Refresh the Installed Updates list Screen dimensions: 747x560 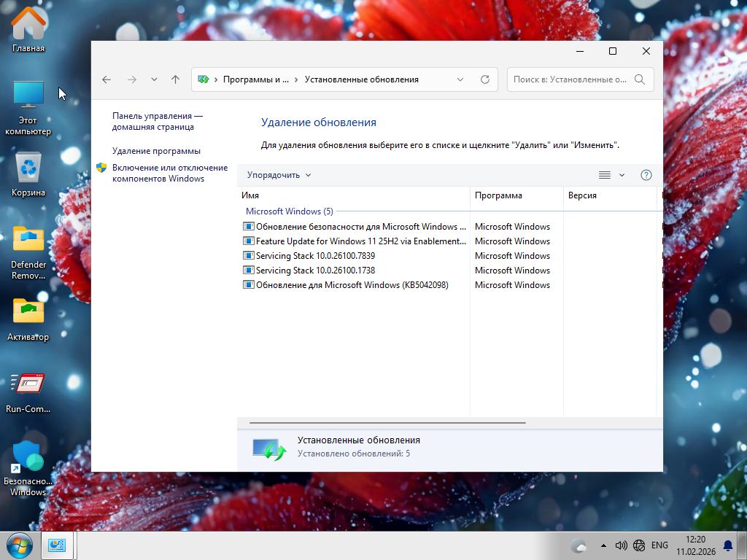484,79
